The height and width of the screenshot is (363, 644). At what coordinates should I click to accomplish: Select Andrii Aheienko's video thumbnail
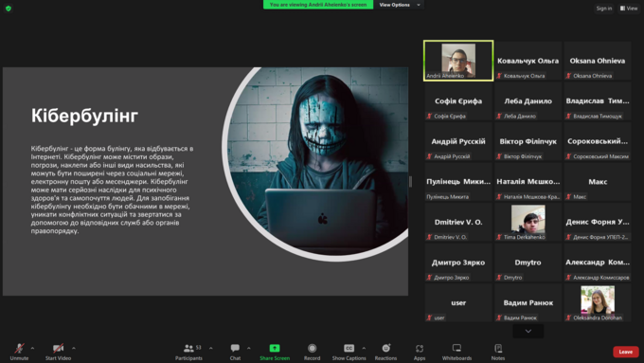click(x=458, y=61)
